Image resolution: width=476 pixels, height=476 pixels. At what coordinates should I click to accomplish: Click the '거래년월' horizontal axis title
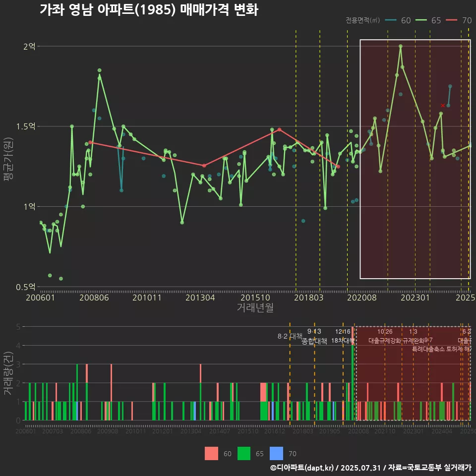pos(255,307)
